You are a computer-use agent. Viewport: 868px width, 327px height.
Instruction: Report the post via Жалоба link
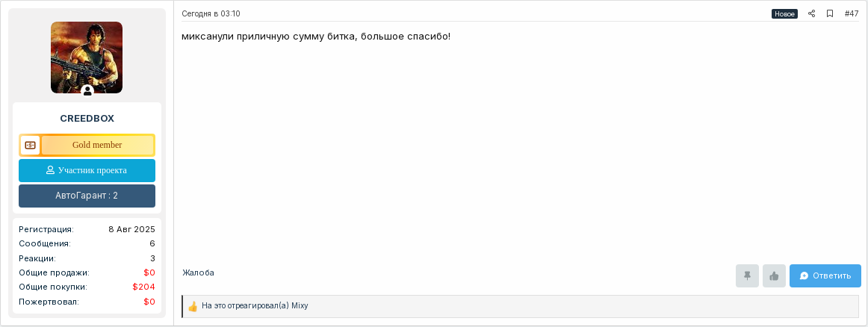pyautogui.click(x=198, y=272)
